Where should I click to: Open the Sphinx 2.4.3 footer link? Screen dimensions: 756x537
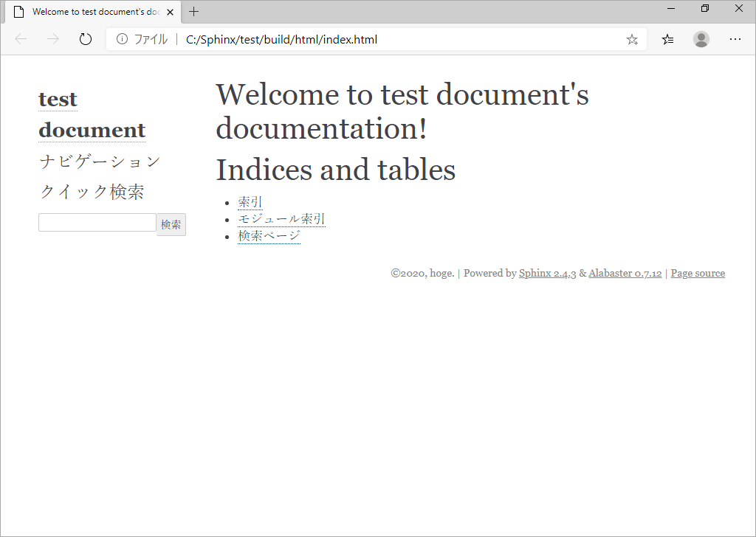[547, 273]
